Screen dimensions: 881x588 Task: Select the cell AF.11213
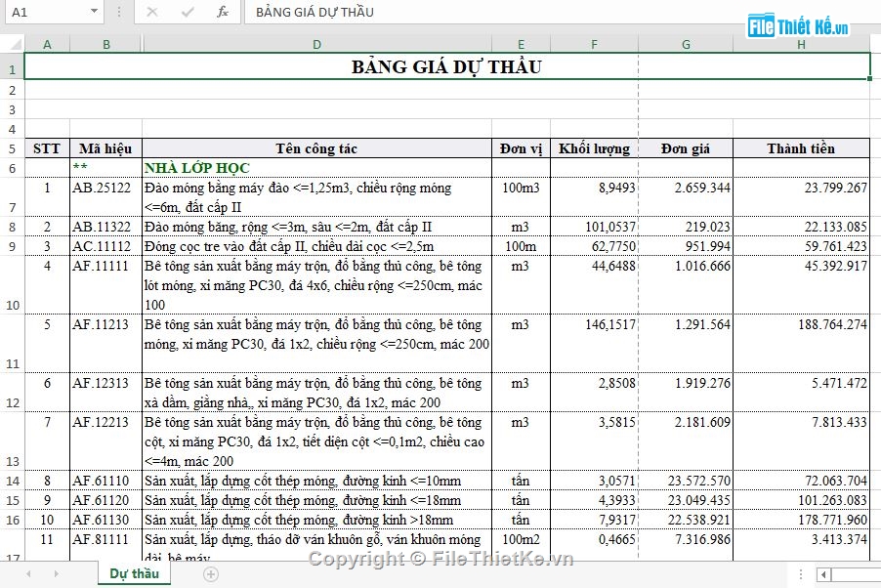coord(106,344)
